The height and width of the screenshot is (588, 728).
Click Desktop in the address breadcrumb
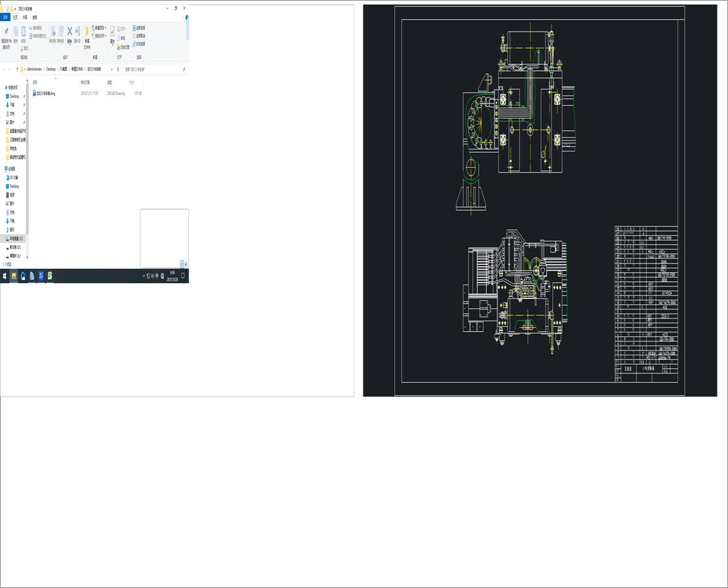[x=51, y=69]
